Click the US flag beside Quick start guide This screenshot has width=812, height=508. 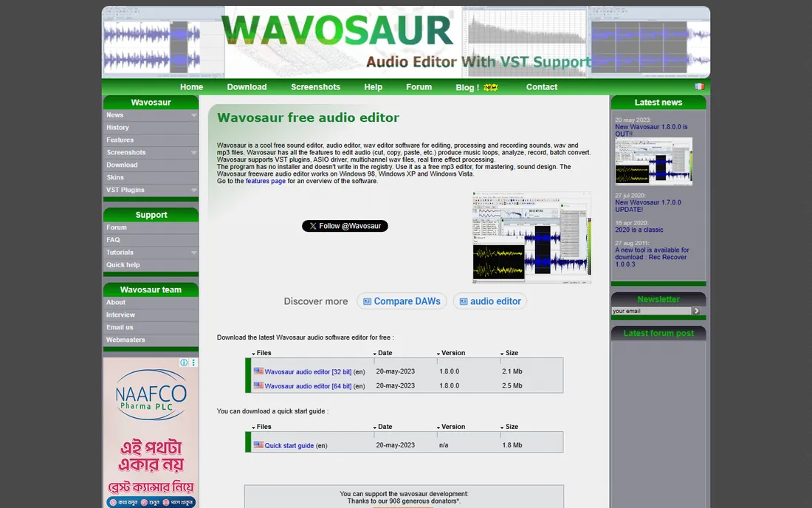[x=258, y=444]
